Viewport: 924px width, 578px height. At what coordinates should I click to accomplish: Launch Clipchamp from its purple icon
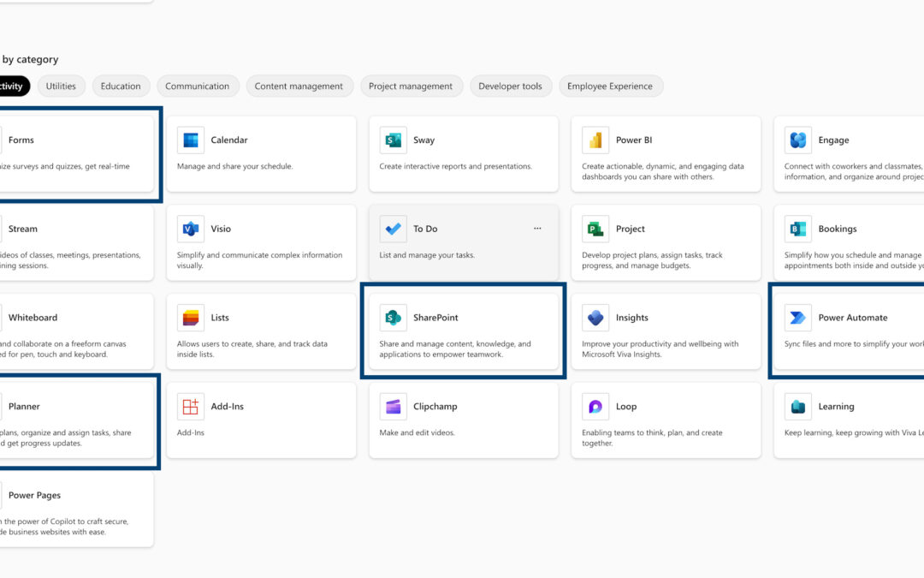pyautogui.click(x=393, y=407)
